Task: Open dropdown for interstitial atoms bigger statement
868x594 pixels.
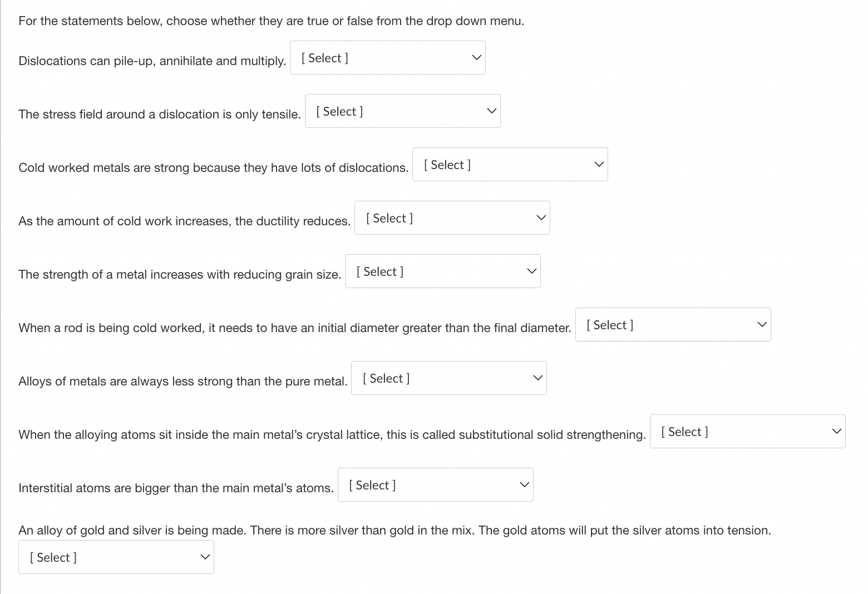Action: click(435, 485)
